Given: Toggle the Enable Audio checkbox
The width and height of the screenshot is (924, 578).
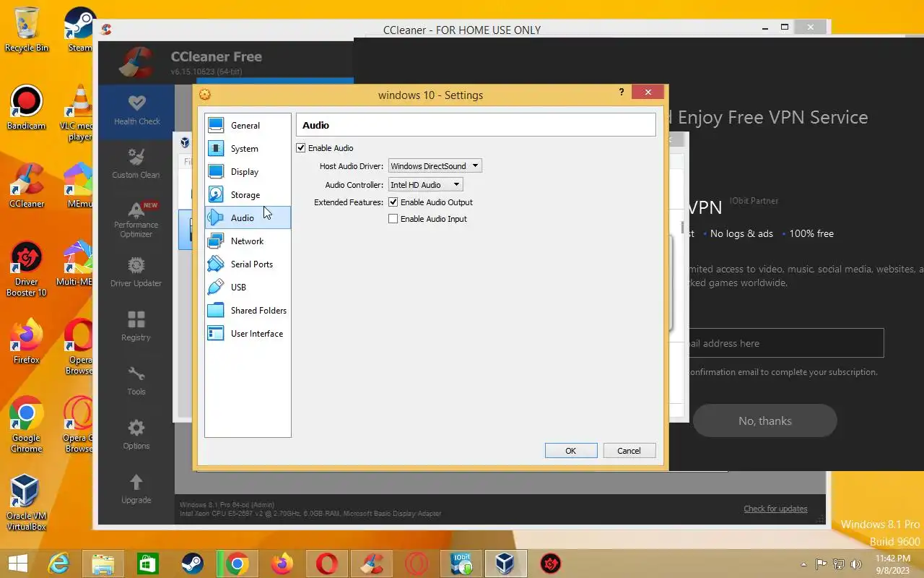Looking at the screenshot, I should point(301,148).
